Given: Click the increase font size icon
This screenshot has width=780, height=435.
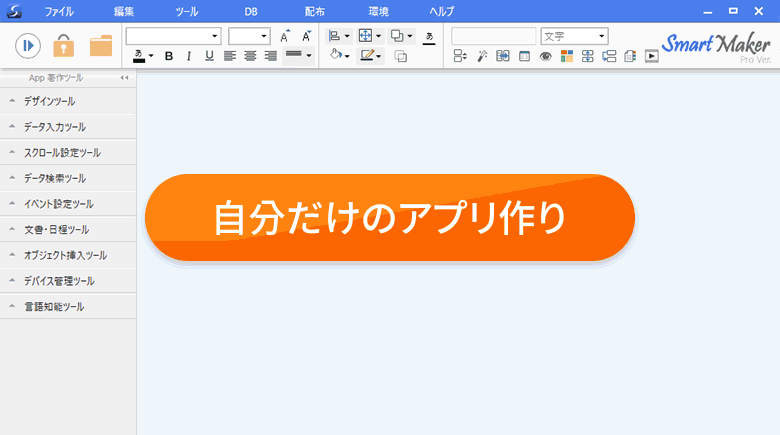Looking at the screenshot, I should pos(285,36).
